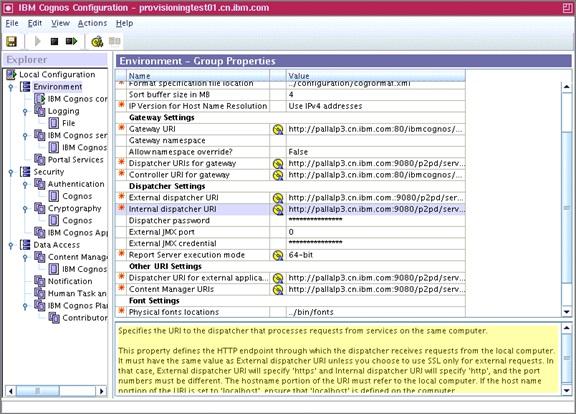Click the Restart service toolbar icon

point(71,41)
